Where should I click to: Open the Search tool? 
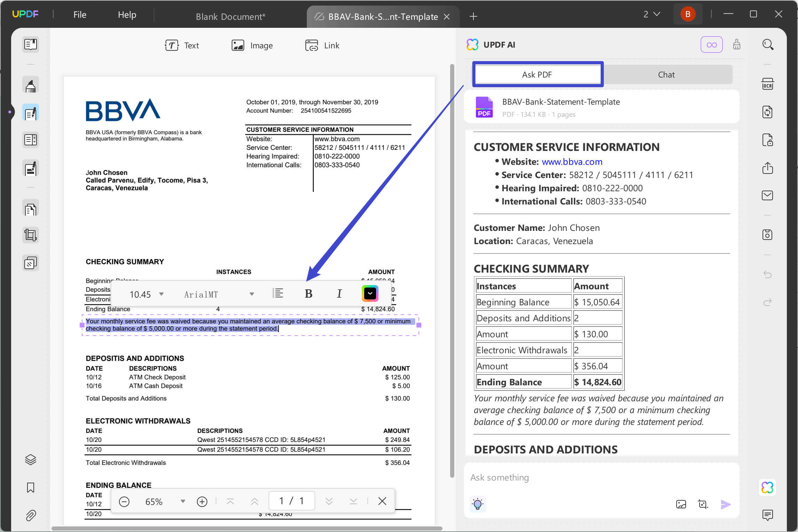[x=767, y=45]
